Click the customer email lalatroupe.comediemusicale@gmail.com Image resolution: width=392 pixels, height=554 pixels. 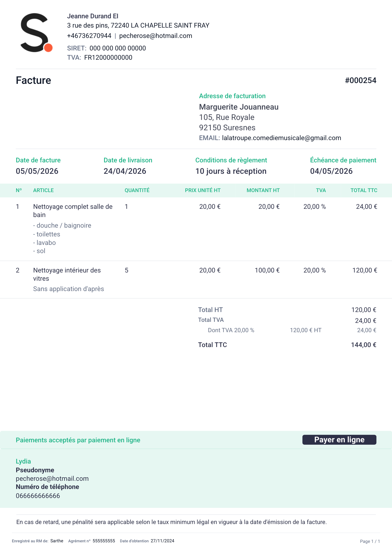point(281,138)
